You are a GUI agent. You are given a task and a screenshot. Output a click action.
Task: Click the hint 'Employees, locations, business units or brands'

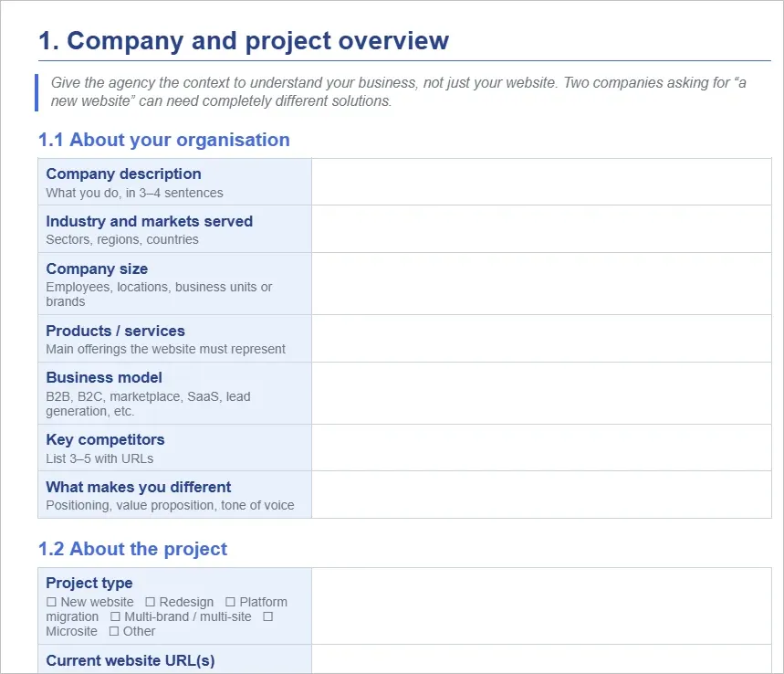tap(159, 294)
